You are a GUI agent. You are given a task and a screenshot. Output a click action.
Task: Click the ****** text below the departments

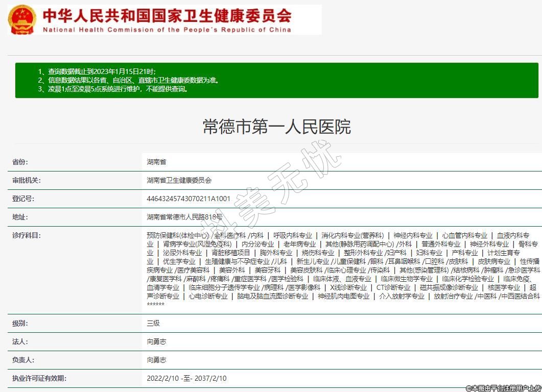pyautogui.click(x=155, y=305)
